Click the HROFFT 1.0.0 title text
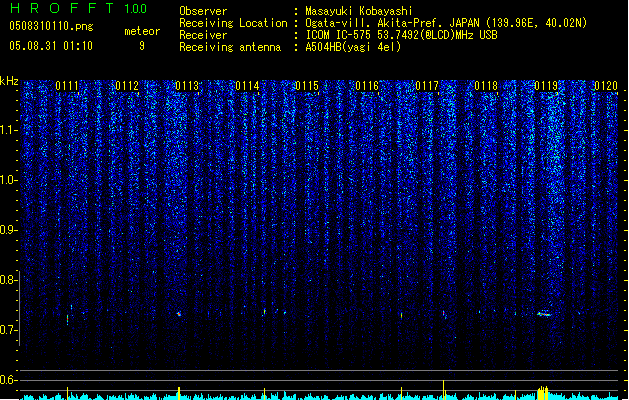This screenshot has height=400, width=629. click(78, 8)
